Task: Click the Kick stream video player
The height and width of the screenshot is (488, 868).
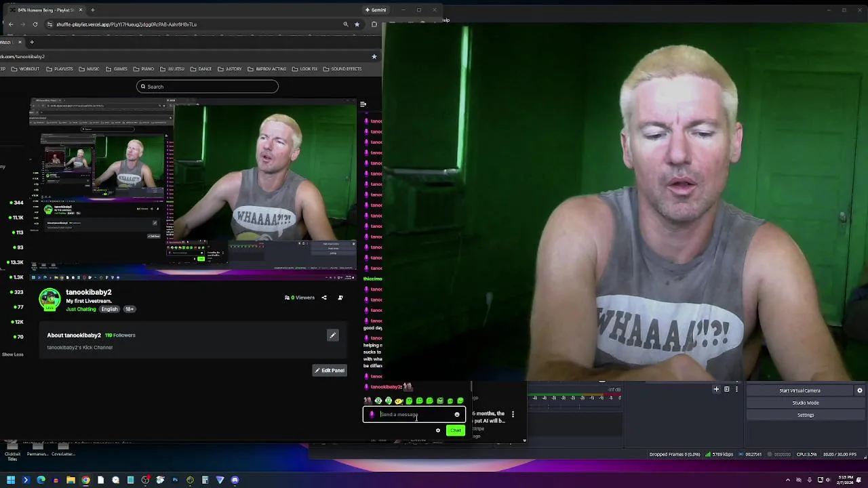Action: (193, 188)
